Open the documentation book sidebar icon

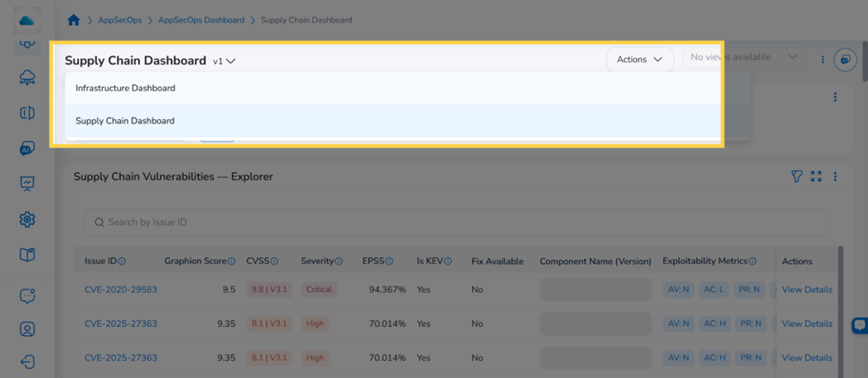pos(27,254)
